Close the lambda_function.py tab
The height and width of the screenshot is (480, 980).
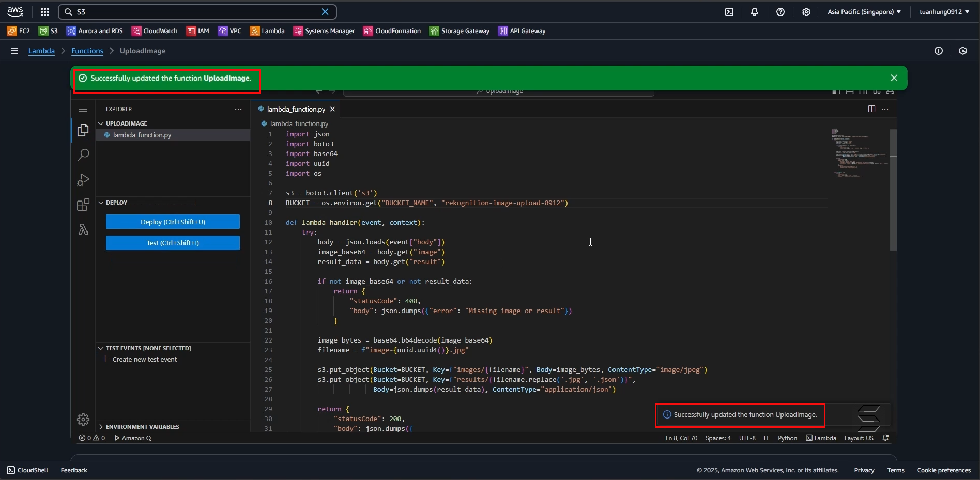333,109
